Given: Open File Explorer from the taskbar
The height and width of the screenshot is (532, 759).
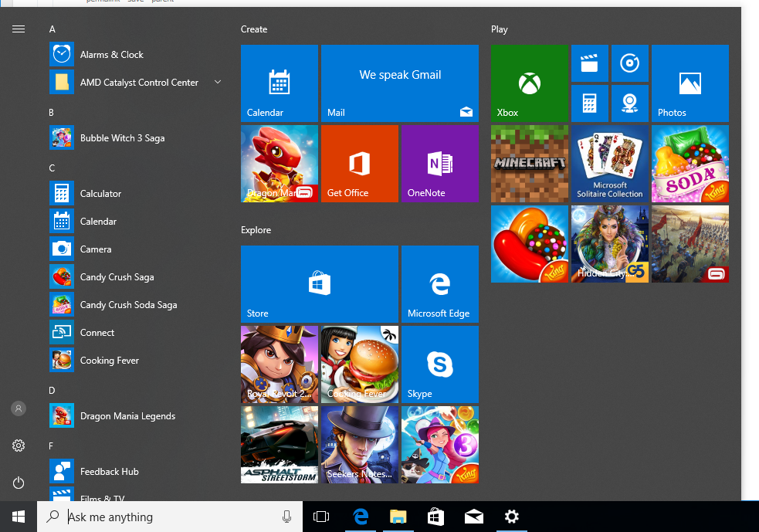Looking at the screenshot, I should (398, 517).
